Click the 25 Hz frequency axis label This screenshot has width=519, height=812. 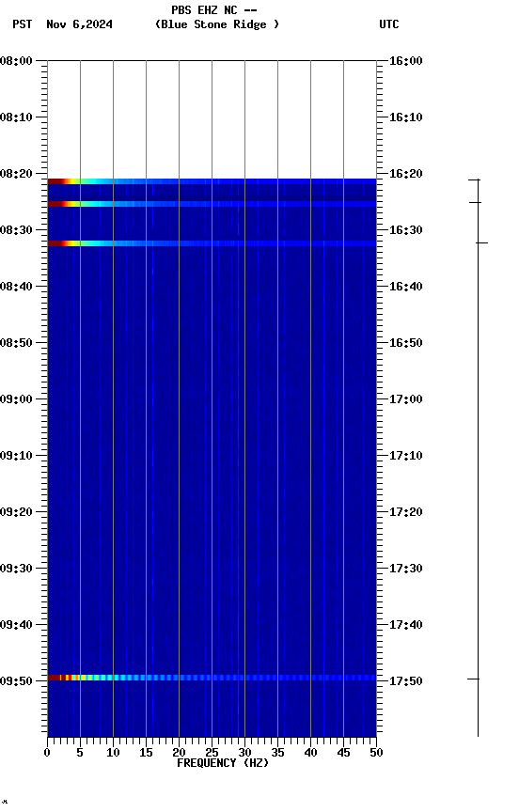(x=212, y=753)
